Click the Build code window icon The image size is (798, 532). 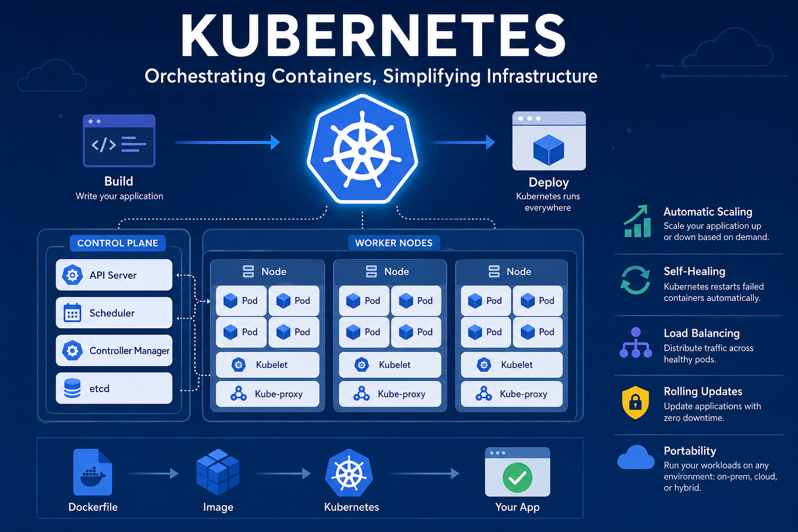pos(119,141)
